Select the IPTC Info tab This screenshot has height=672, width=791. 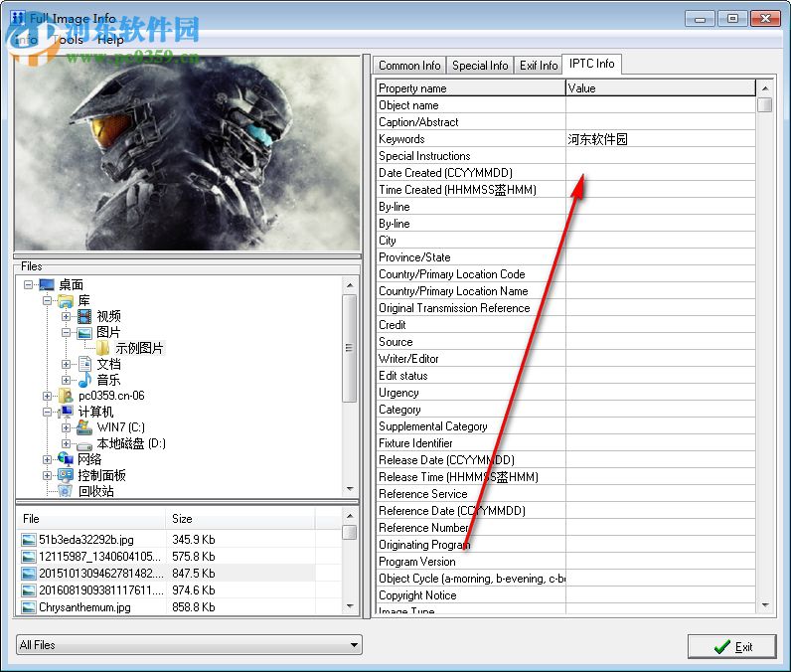591,64
